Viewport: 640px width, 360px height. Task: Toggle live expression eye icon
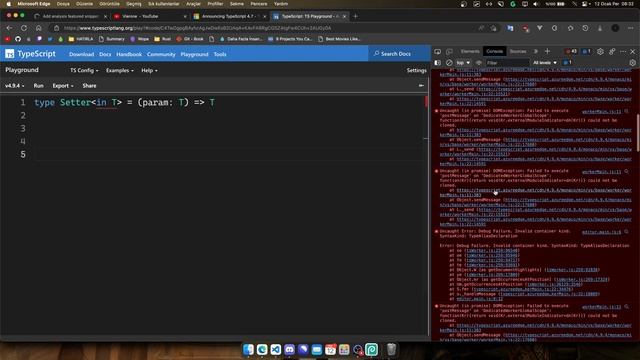[479, 63]
